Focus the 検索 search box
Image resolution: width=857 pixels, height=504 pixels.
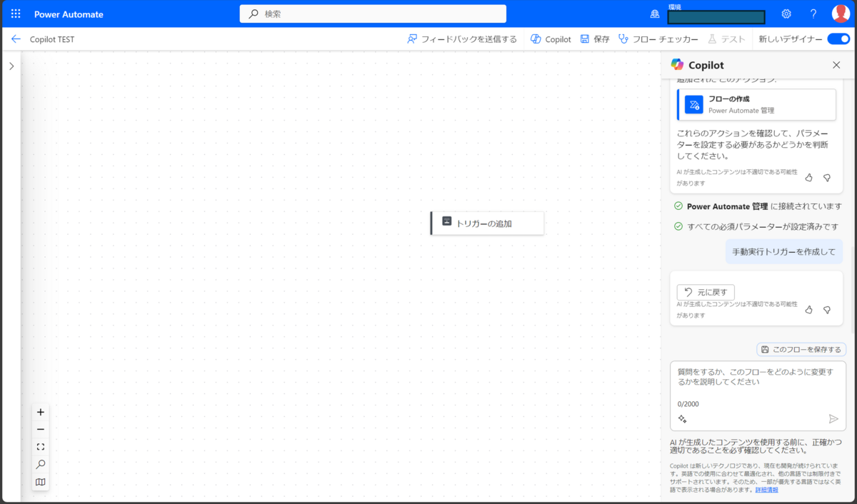pyautogui.click(x=373, y=14)
